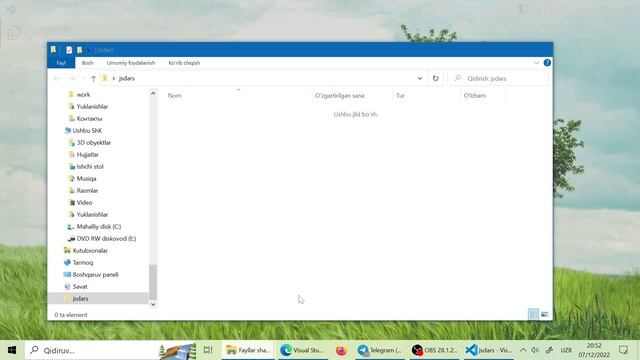Open Savat recycle bin in tree
This screenshot has height=360, width=640.
click(80, 287)
